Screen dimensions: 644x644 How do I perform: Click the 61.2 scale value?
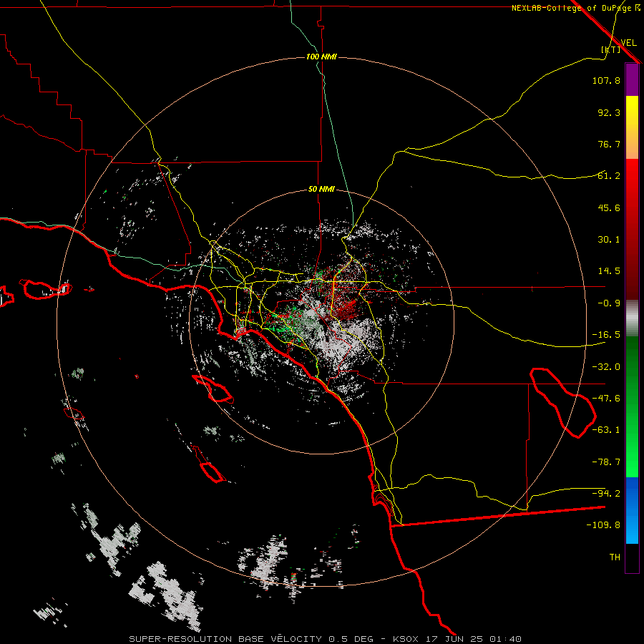point(609,176)
